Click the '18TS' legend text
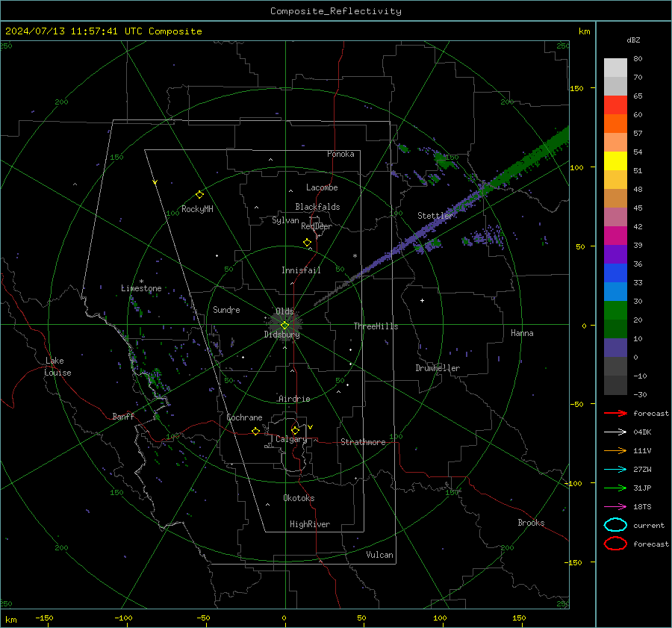This screenshot has height=628, width=672. tap(642, 507)
